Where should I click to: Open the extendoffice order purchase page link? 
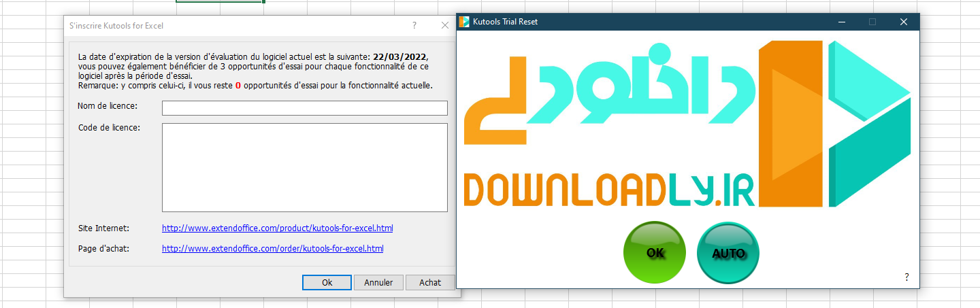point(272,248)
